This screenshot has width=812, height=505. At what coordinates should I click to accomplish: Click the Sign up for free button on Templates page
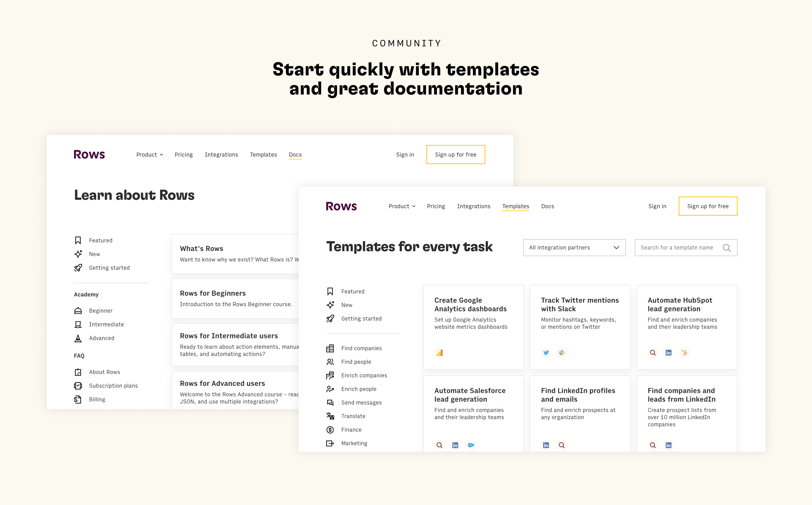click(707, 206)
